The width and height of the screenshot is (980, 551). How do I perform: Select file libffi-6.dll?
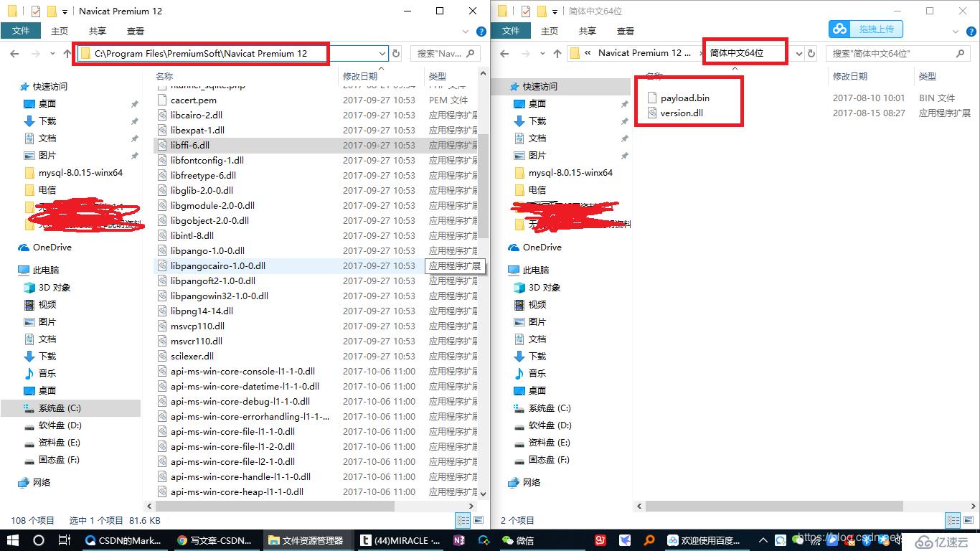(x=190, y=145)
